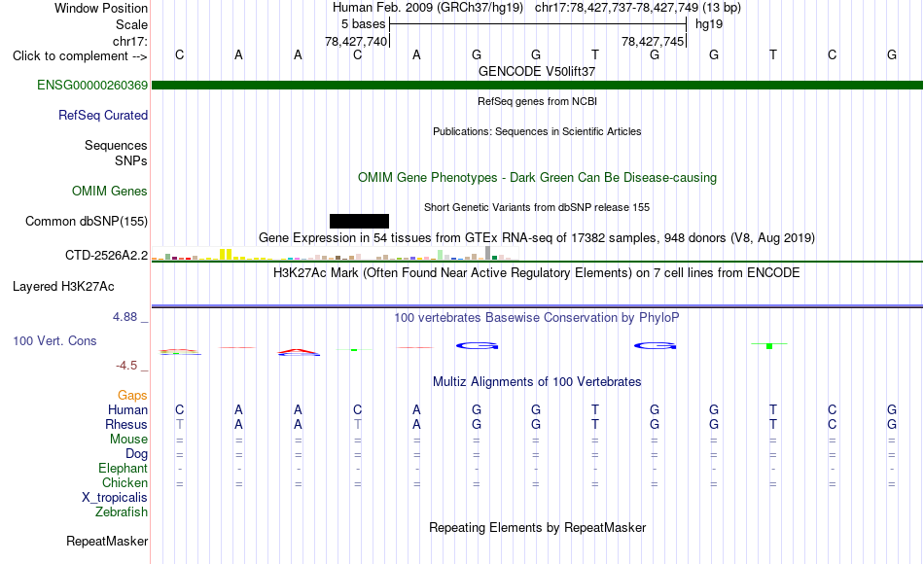Click the 100 Vert. Cons label

pyautogui.click(x=54, y=340)
